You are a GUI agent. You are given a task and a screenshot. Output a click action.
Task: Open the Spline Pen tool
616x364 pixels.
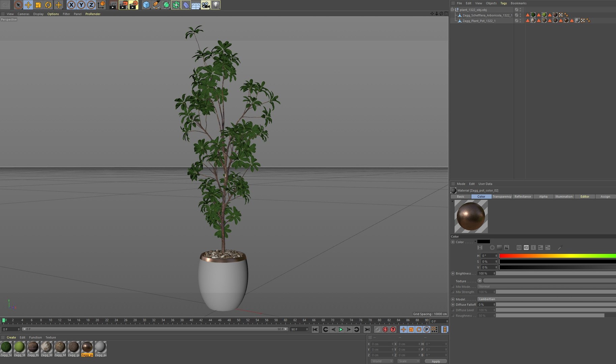[x=156, y=5]
